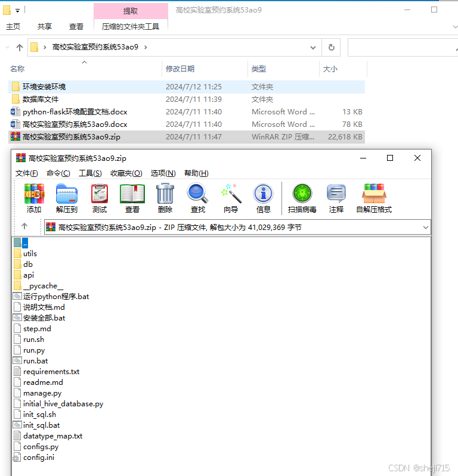Screen dimensions: 458x476
Task: Select step.md in the archive
Action: (37, 328)
